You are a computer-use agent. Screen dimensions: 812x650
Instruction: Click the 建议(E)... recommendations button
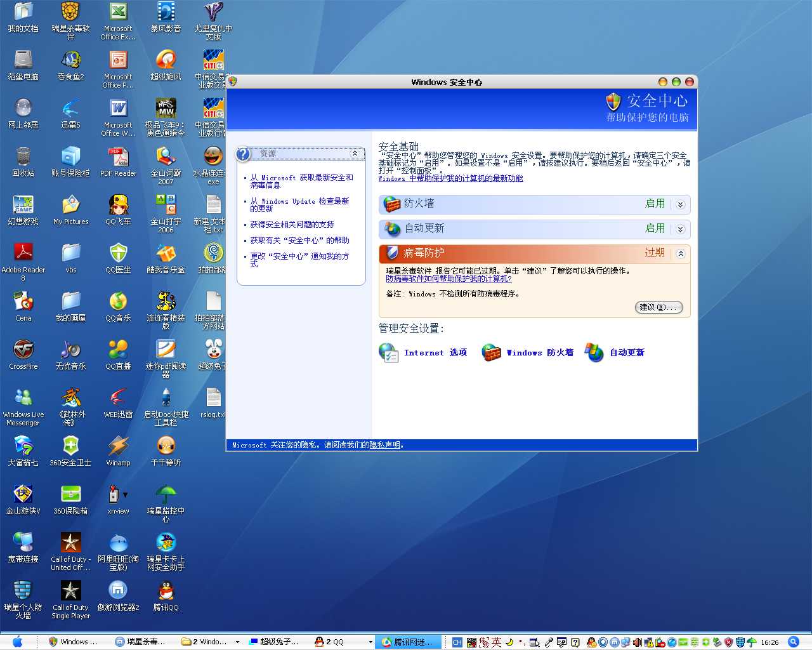click(x=658, y=307)
